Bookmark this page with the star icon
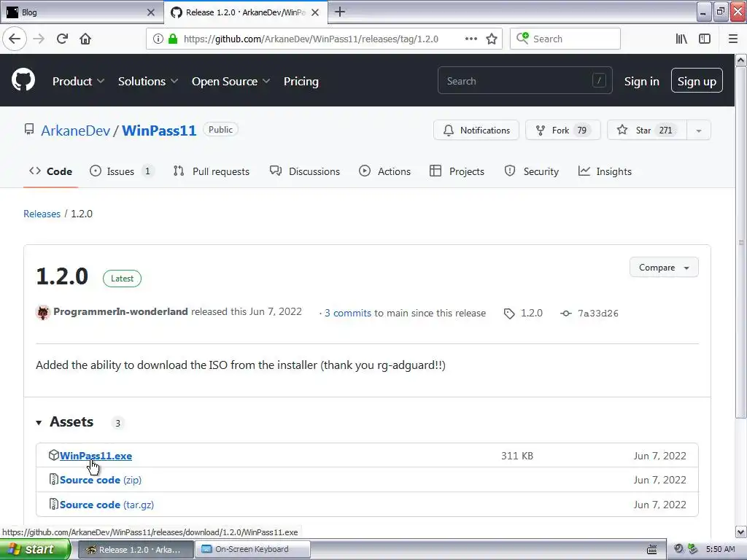Screen dimensions: 747x560 pyautogui.click(x=492, y=39)
